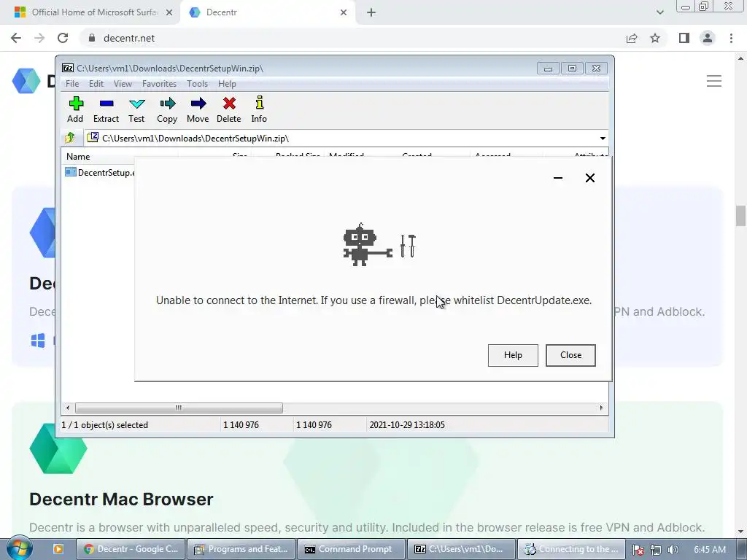This screenshot has height=560, width=747.
Task: Open the Help menu in 7-Zip
Action: 227,84
